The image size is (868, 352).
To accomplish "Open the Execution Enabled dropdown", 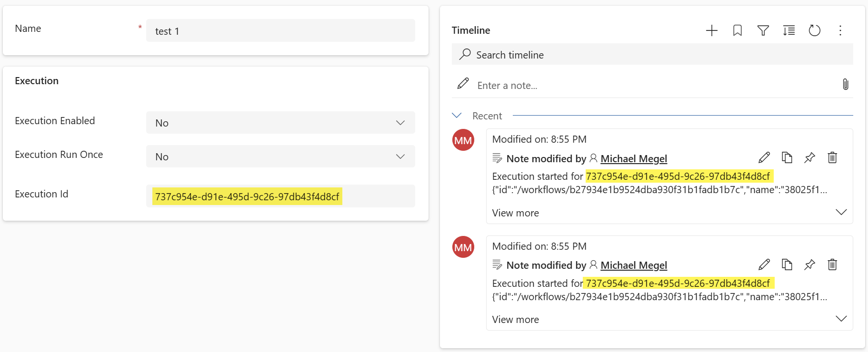I will coord(280,123).
